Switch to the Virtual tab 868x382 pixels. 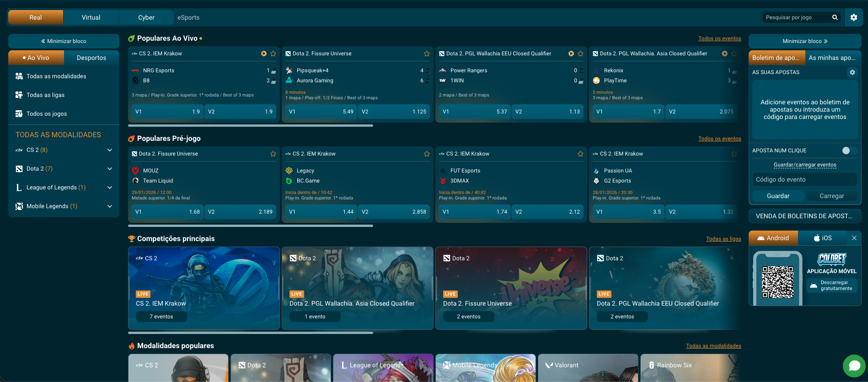pos(91,17)
